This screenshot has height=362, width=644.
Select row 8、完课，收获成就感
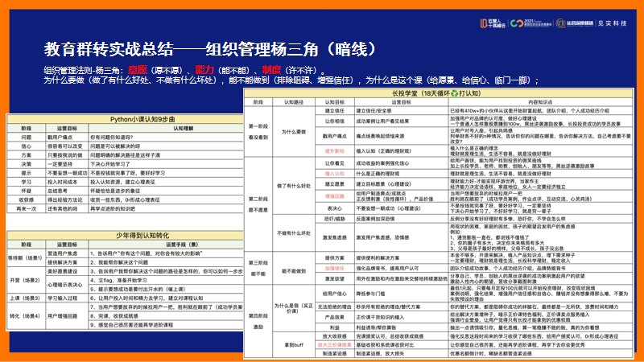[166, 316]
